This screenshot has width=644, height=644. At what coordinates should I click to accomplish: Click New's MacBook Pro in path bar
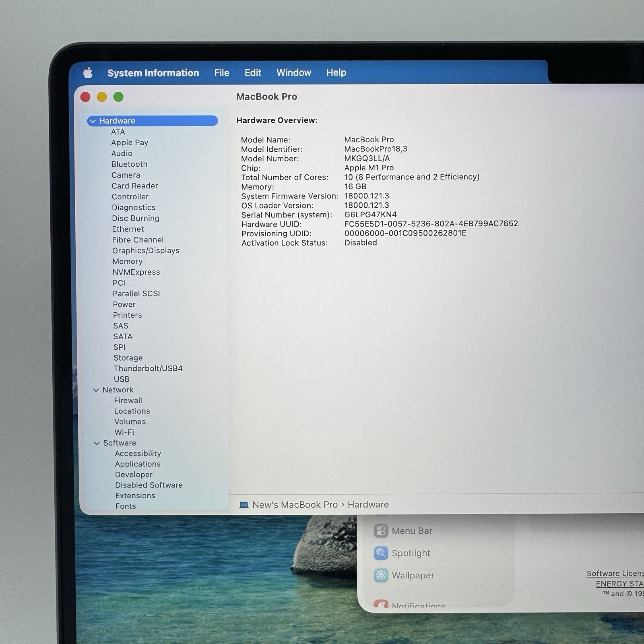(x=295, y=505)
